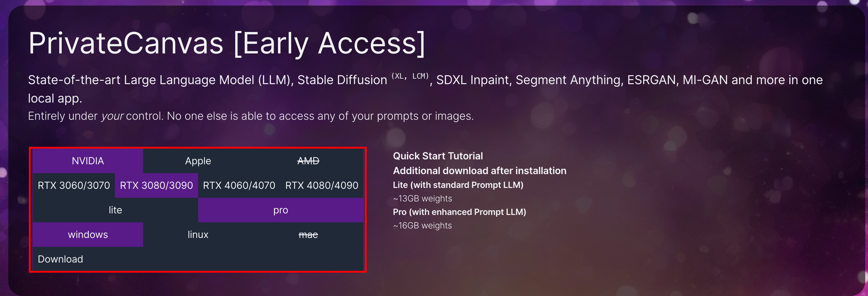Choose the Apple hardware option

198,161
